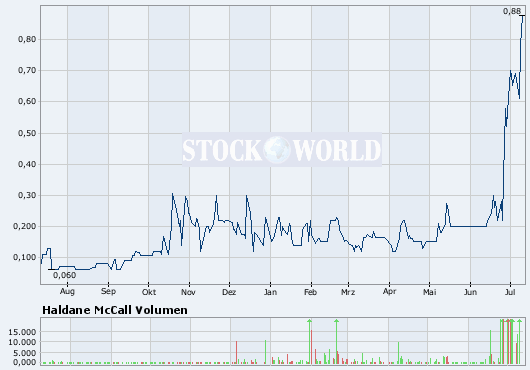
Task: Click the Okt month label
Action: [149, 292]
